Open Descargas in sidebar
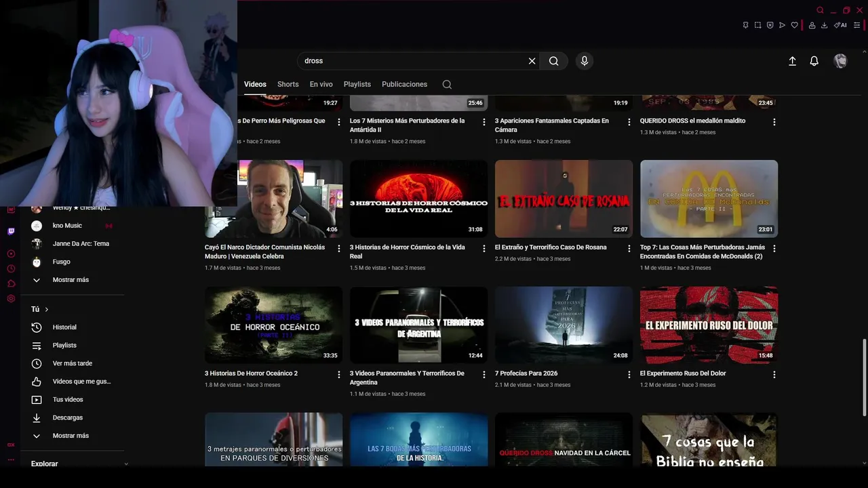The width and height of the screenshot is (868, 488). (67, 418)
